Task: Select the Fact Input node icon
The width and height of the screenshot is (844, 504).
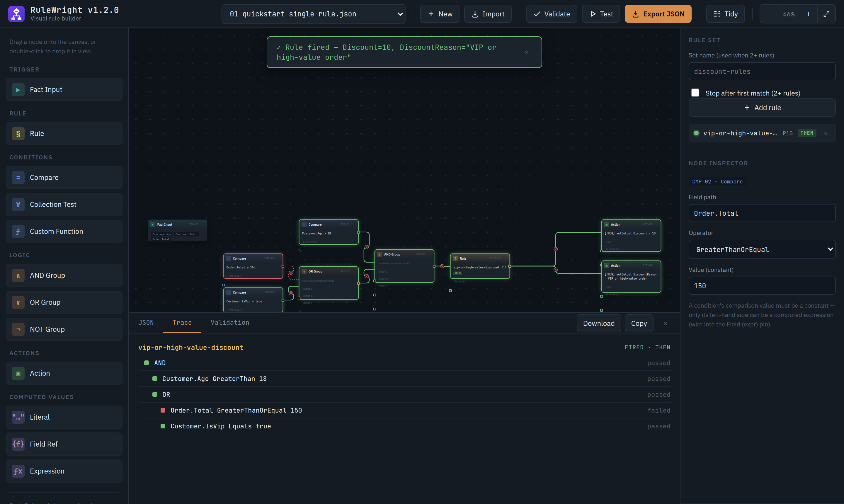Action: click(x=18, y=90)
